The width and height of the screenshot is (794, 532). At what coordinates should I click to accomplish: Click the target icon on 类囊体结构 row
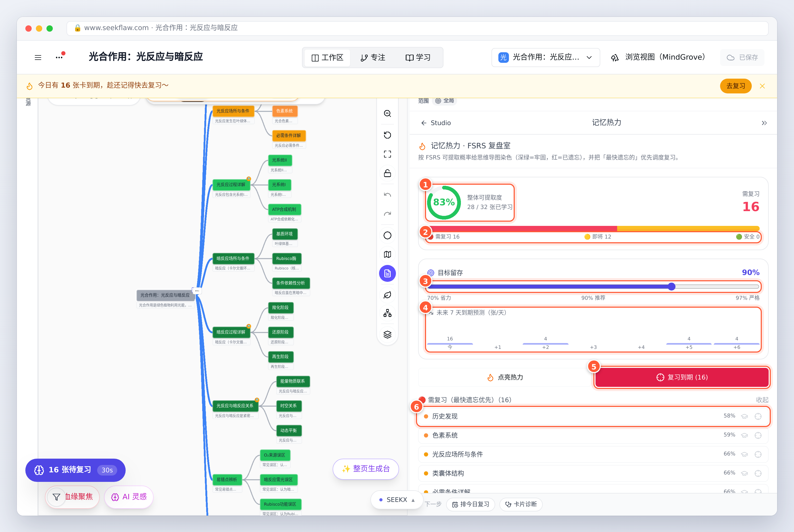(x=758, y=473)
